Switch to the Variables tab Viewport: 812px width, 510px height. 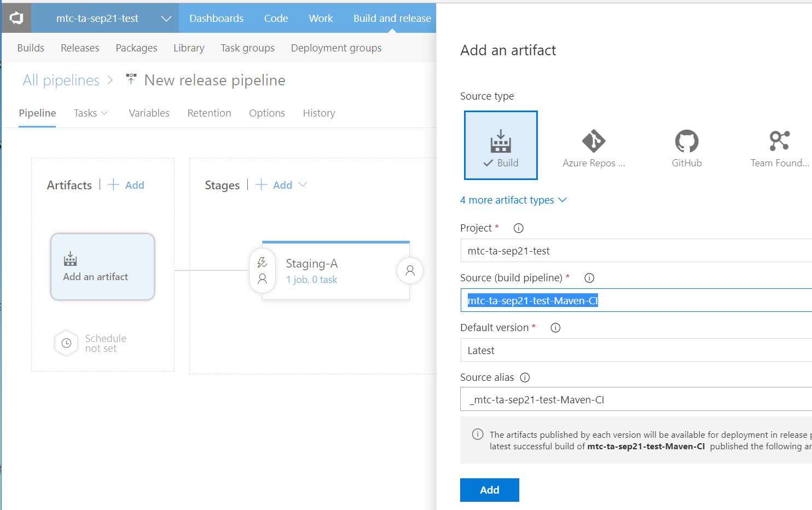coord(149,113)
